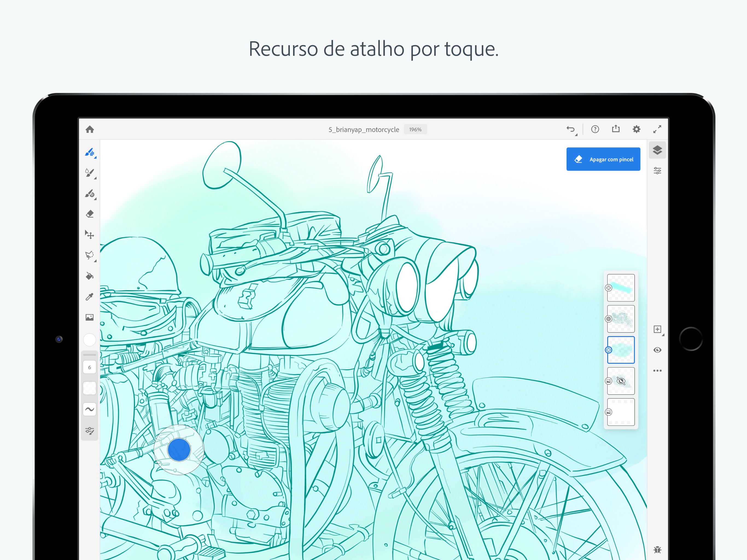The width and height of the screenshot is (747, 560).
Task: Click the Apagar com pincel button
Action: (603, 159)
